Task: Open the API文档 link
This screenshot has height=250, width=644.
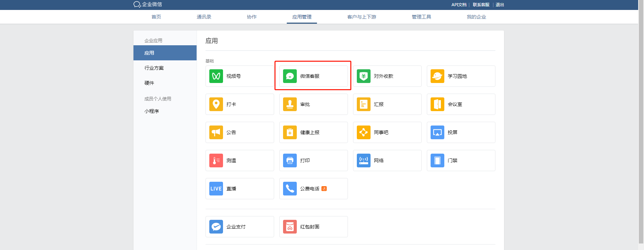Action: pos(459,5)
